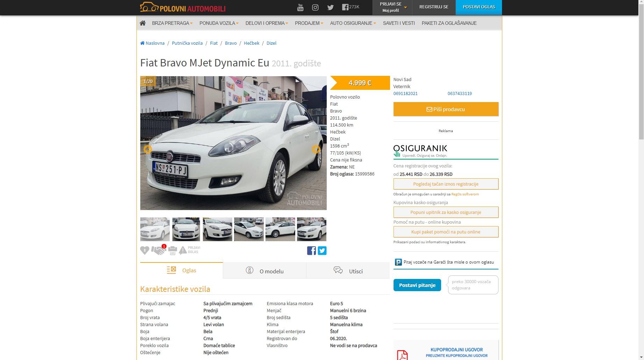Switch to the Oglas tab
This screenshot has height=360, width=644.
(x=182, y=270)
